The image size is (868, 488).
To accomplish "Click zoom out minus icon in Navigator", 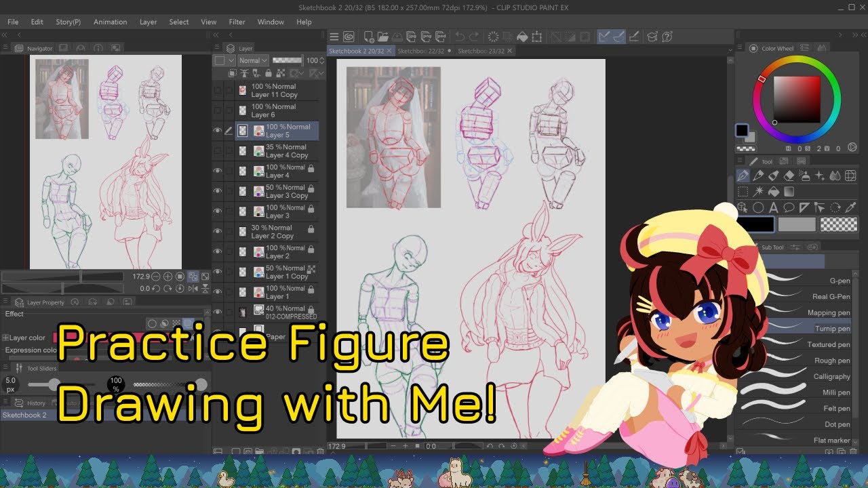I will [156, 277].
